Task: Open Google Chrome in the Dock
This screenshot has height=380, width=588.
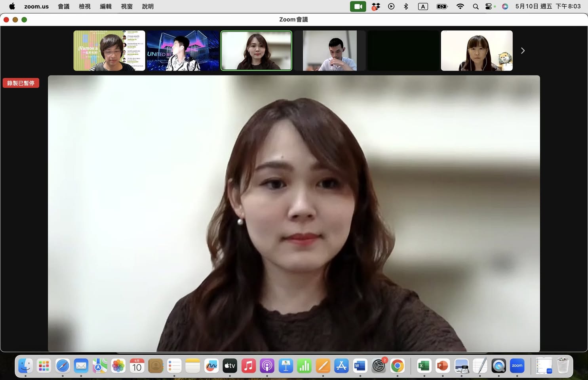Action: click(397, 366)
